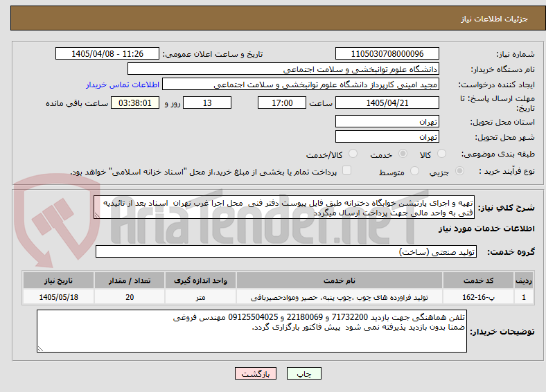The height and width of the screenshot is (392, 546).
Task: Click the گروه خدمت field تولید صنعتی
Action: click(286, 251)
